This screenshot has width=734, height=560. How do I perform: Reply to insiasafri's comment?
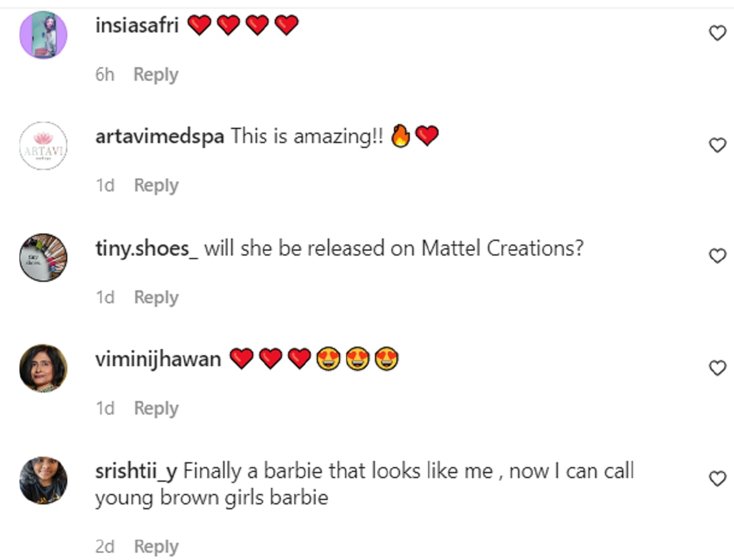(156, 75)
